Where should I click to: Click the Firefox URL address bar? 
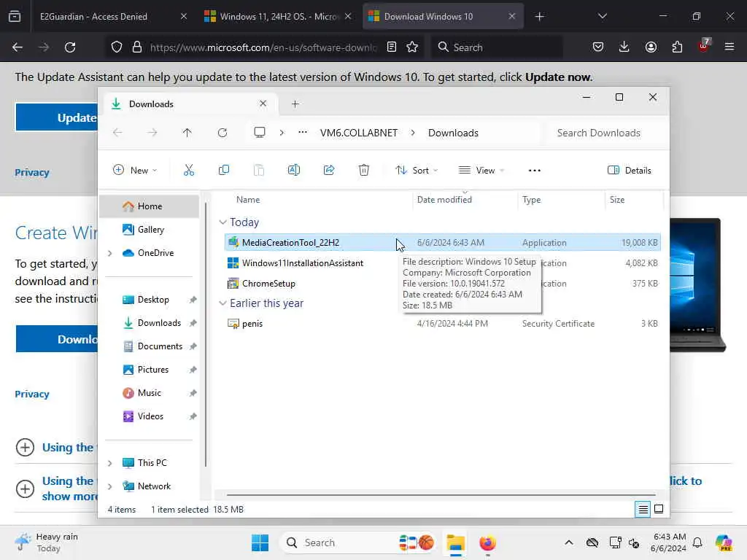[x=263, y=47]
